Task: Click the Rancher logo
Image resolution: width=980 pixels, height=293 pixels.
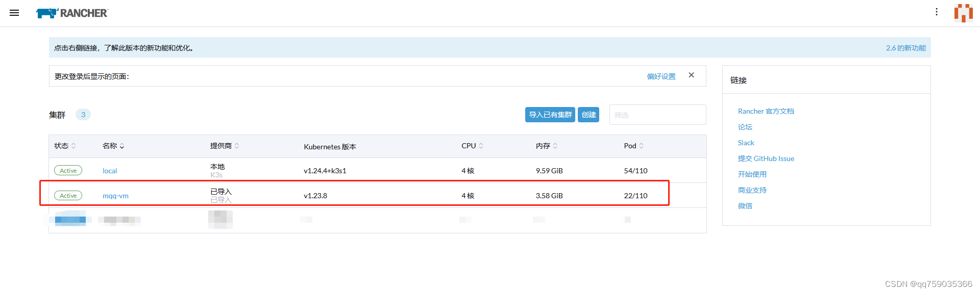Action: point(72,13)
